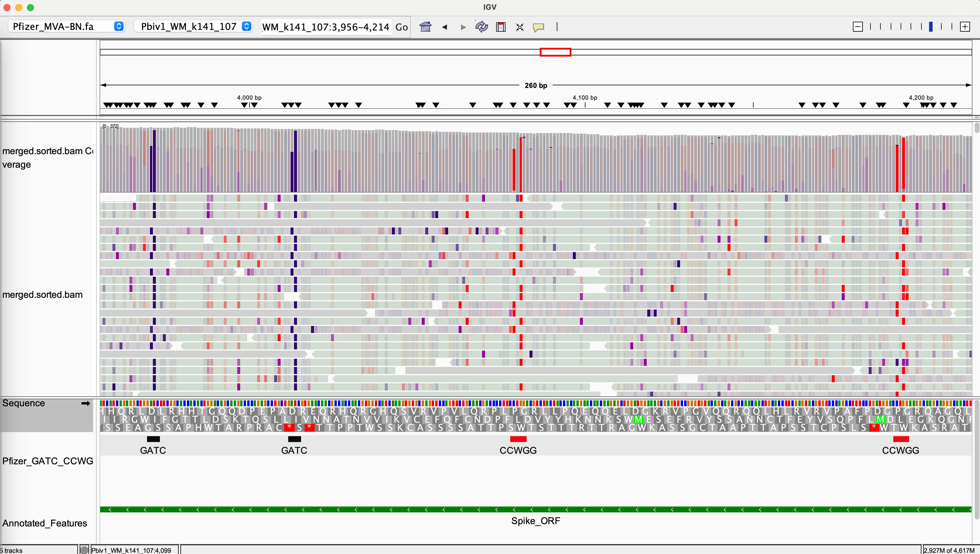980x554 pixels.
Task: Click the define region of interest icon
Action: point(501,27)
